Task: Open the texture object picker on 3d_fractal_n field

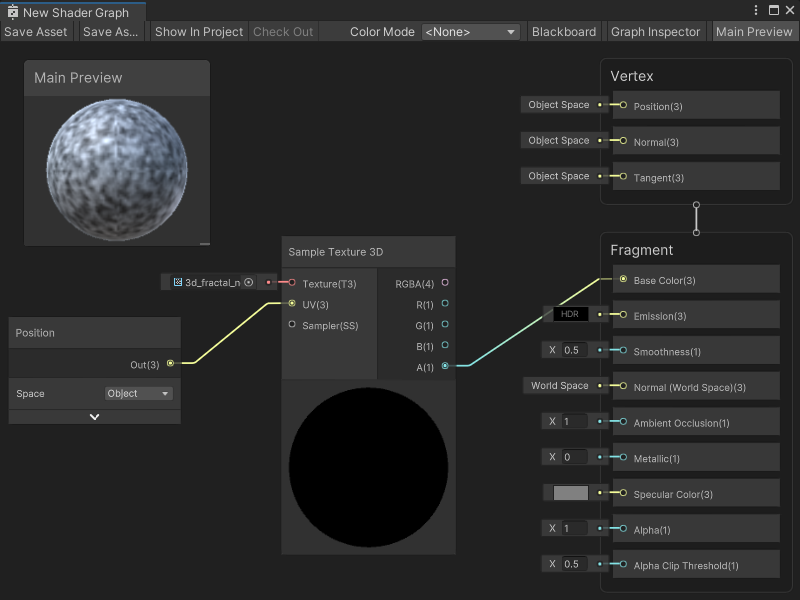Action: 250,282
